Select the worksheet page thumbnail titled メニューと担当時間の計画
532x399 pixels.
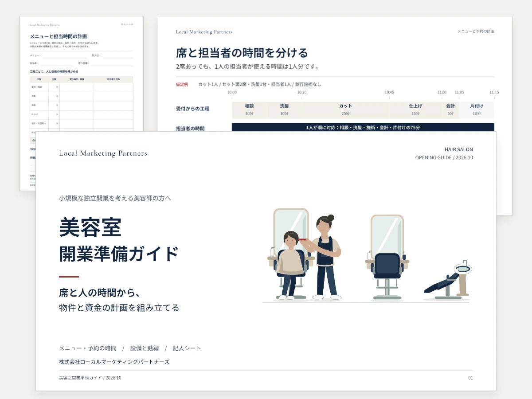tap(82, 73)
